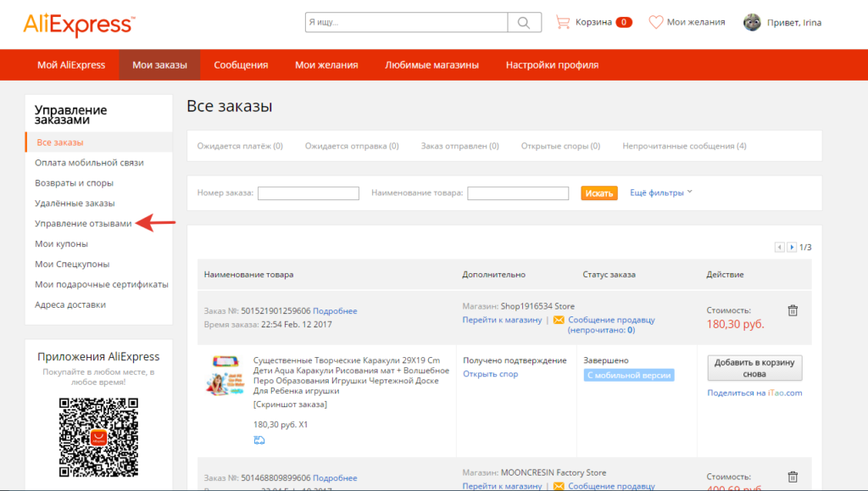Click the Искать button
The image size is (868, 491).
[599, 193]
